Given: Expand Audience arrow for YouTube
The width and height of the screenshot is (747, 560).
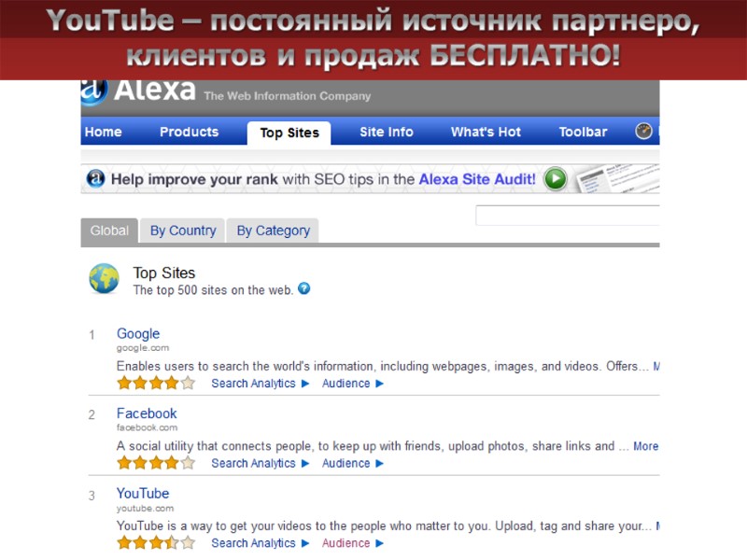Looking at the screenshot, I should tap(379, 543).
